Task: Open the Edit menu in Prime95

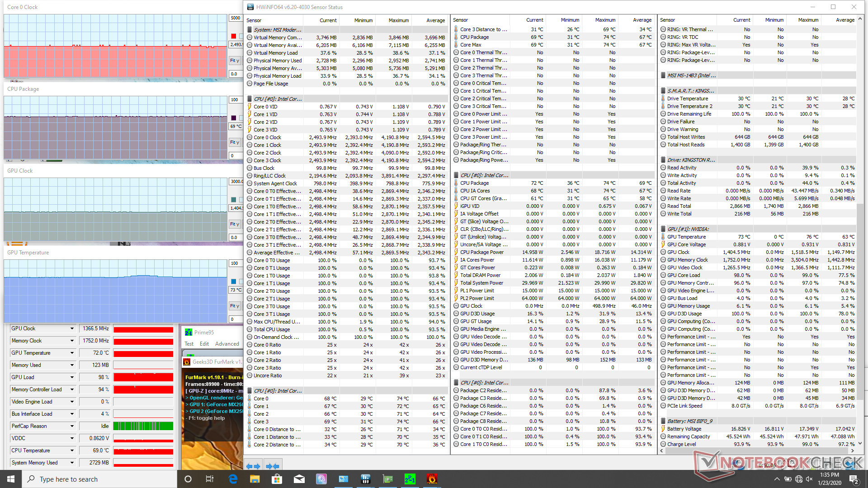Action: [204, 344]
